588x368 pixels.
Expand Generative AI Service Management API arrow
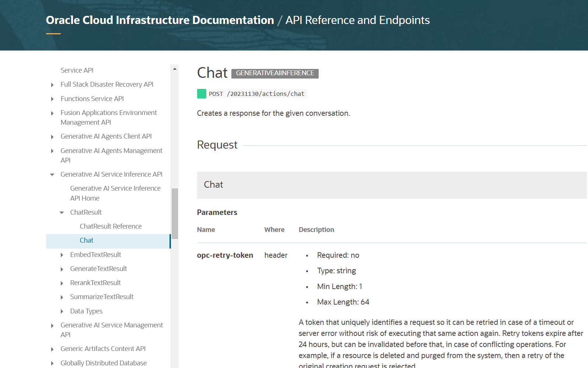pos(52,326)
